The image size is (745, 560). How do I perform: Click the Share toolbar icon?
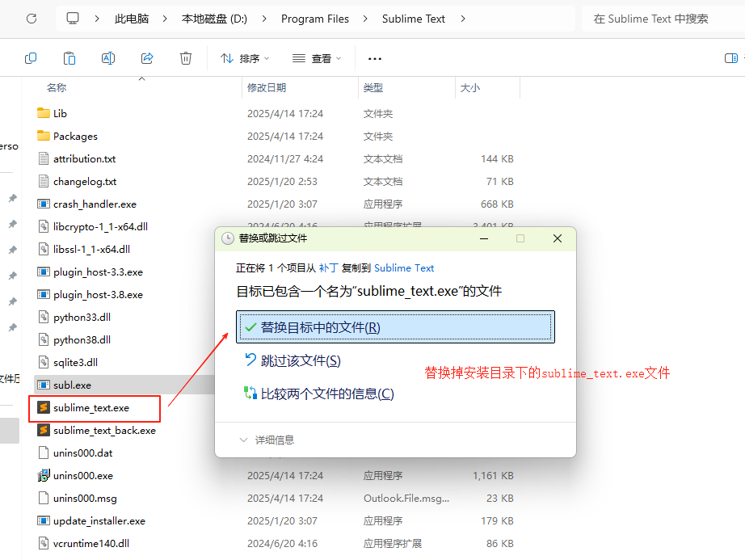147,58
